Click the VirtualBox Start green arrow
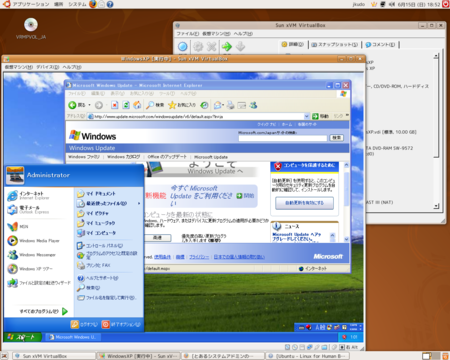This screenshot has width=450, height=360. [x=227, y=47]
